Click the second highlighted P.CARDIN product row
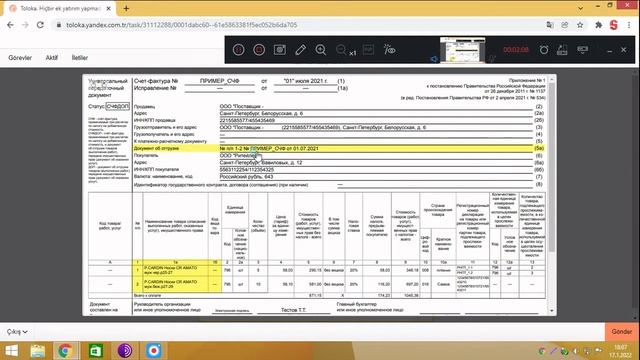Image resolution: width=640 pixels, height=360 pixels. tap(177, 284)
